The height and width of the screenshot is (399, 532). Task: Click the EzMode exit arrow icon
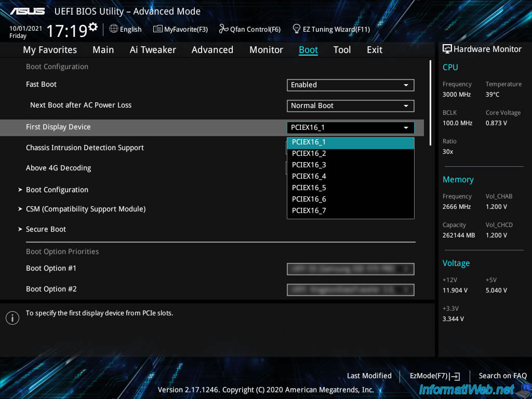click(455, 376)
